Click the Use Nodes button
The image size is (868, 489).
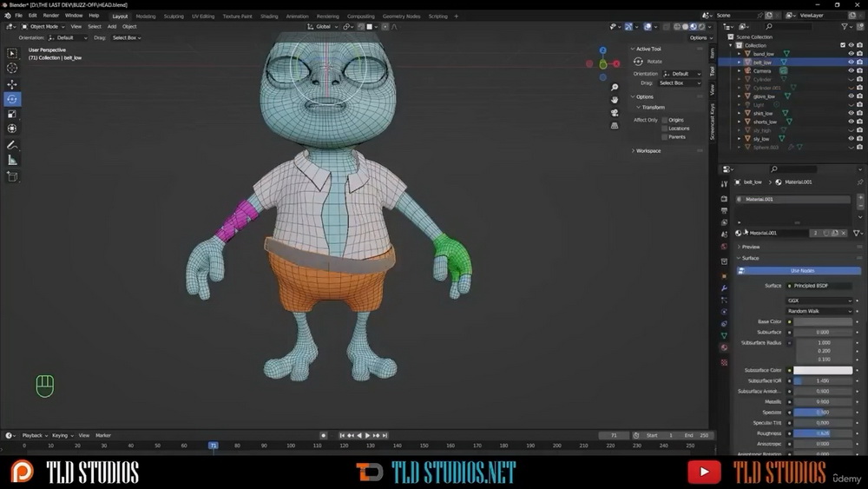799,270
